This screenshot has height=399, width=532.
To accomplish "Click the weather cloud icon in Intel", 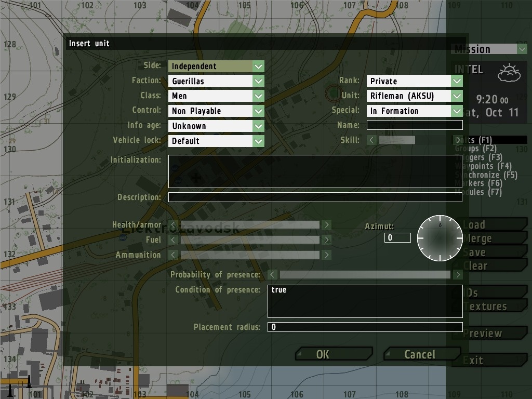I will 509,74.
